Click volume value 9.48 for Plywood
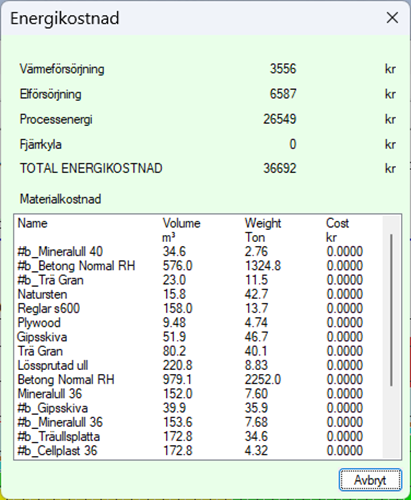Image resolution: width=411 pixels, height=500 pixels. (174, 323)
